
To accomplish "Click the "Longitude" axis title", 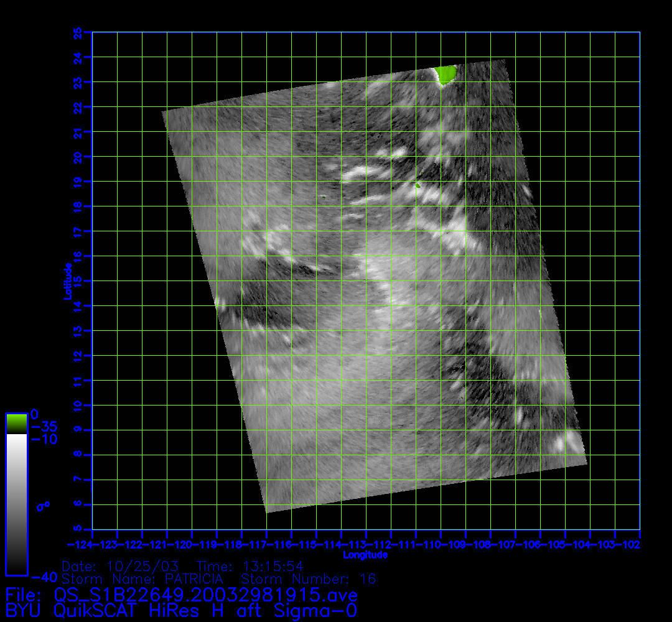I will [366, 555].
